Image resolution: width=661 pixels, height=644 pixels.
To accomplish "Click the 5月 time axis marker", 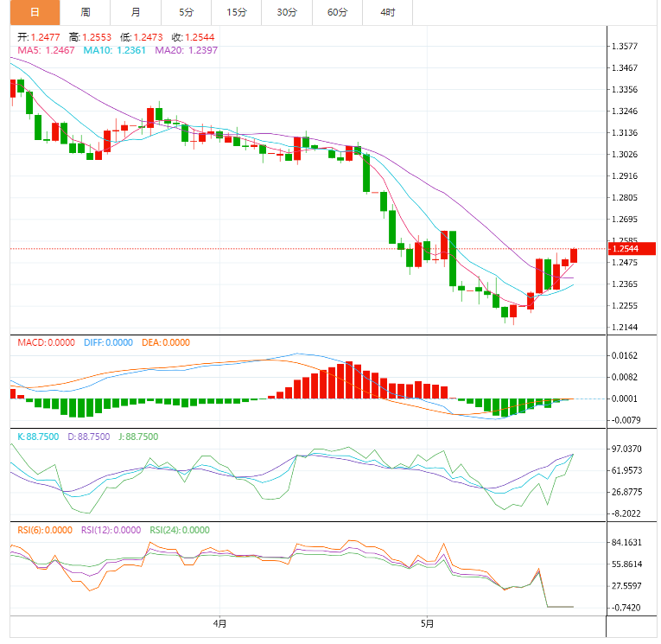I will [427, 623].
